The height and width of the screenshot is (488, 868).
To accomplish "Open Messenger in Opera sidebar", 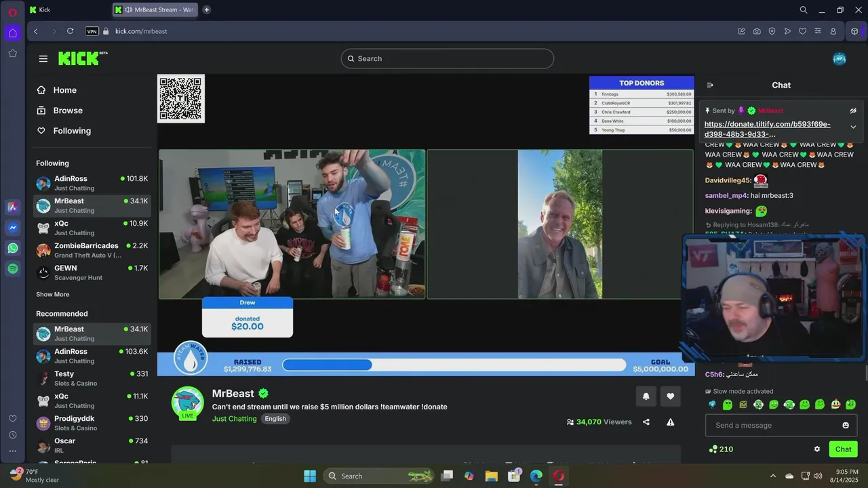I will point(13,228).
